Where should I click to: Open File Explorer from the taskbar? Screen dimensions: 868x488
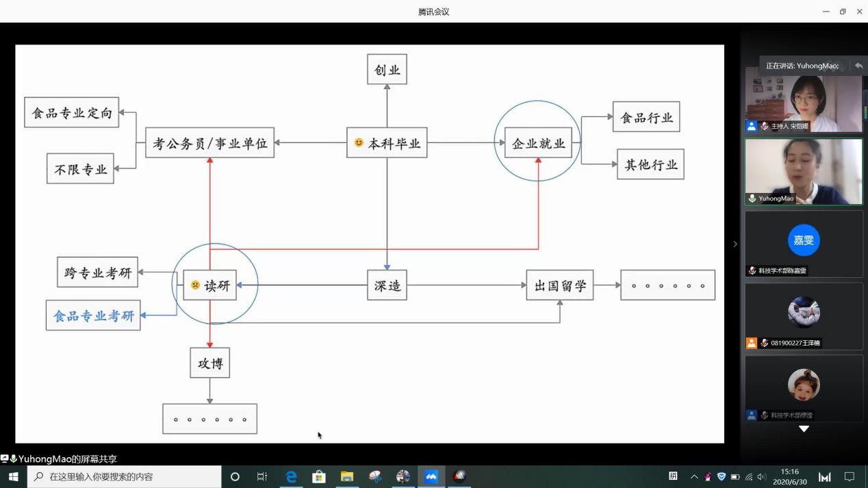(x=347, y=476)
